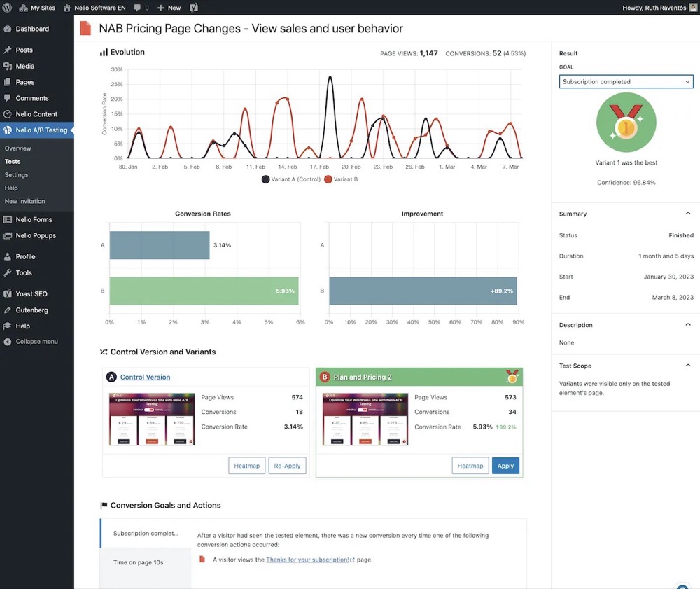
Task: Click the Media library sidebar icon
Action: click(8, 67)
